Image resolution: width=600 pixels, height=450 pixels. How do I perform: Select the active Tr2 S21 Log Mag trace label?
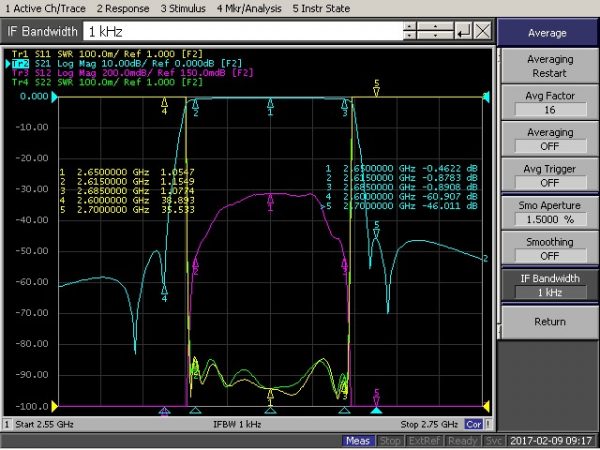(127, 63)
